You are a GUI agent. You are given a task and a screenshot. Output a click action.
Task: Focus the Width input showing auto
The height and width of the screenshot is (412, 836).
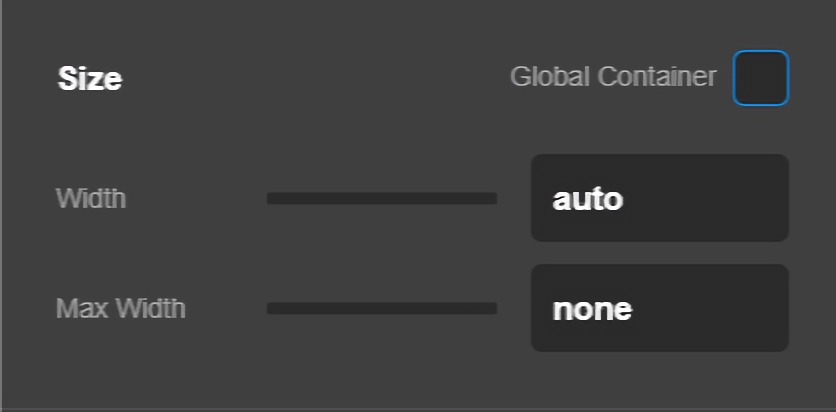(x=659, y=198)
